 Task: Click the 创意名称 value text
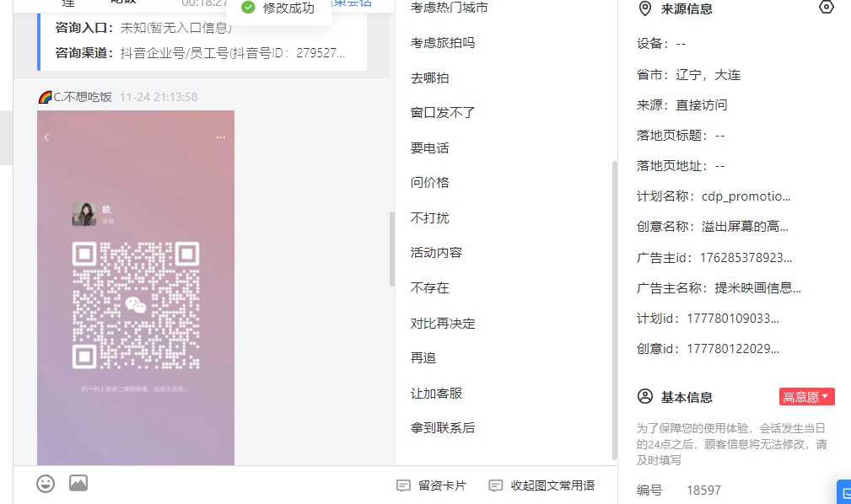click(745, 227)
